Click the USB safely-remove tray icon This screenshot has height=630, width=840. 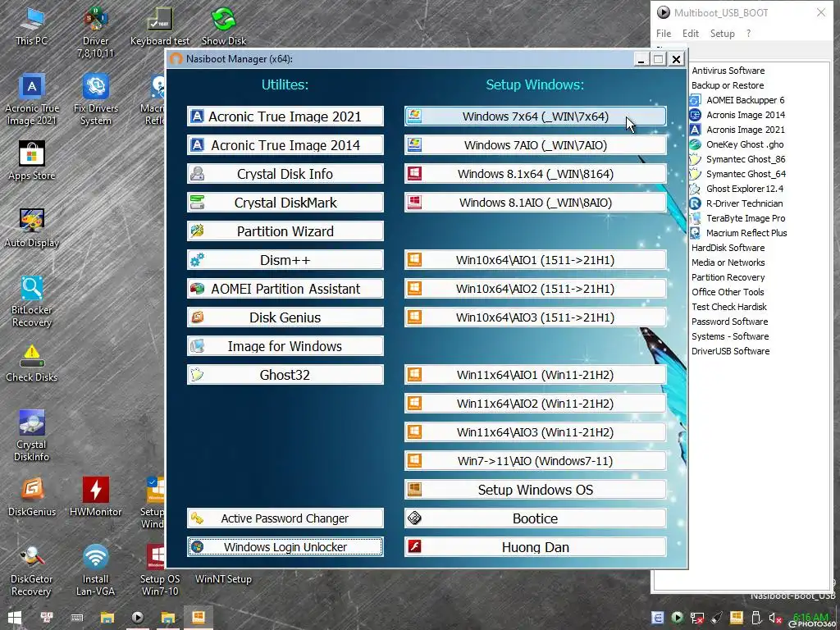pyautogui.click(x=756, y=619)
